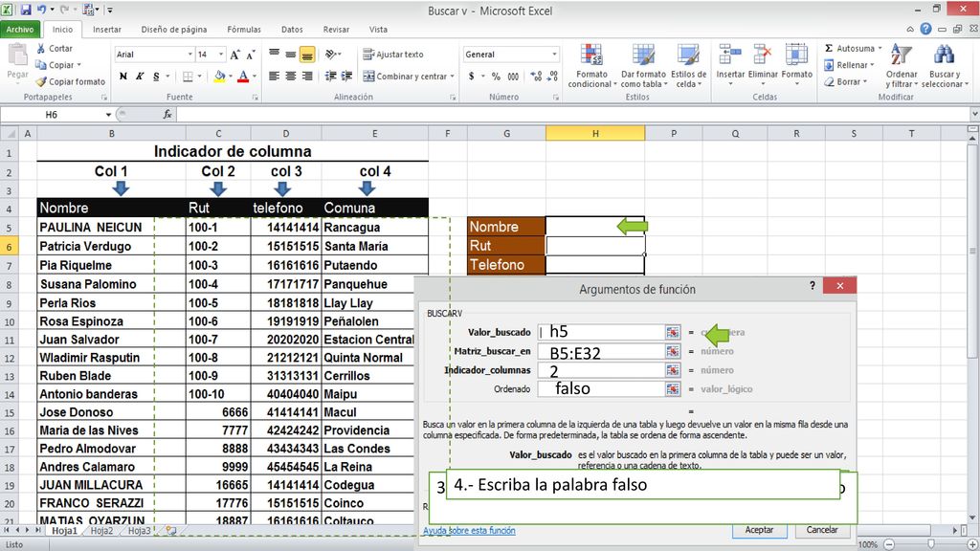Click the Formato cells icon
The width and height of the screenshot is (980, 551).
796,55
